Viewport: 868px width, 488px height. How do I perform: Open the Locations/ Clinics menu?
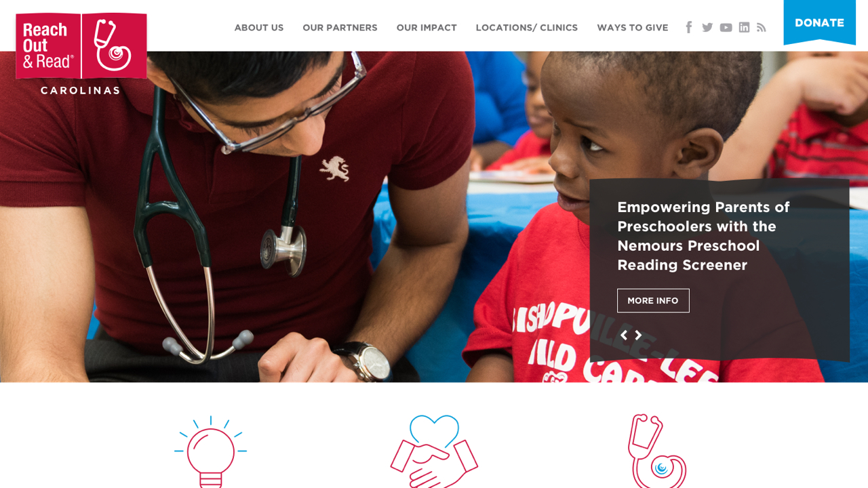click(x=527, y=28)
